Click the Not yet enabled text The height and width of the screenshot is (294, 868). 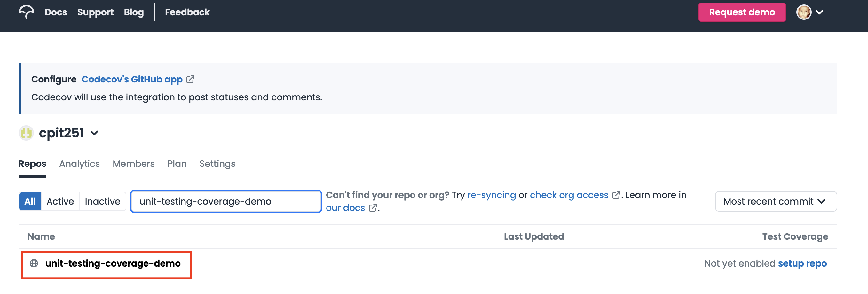pos(740,263)
